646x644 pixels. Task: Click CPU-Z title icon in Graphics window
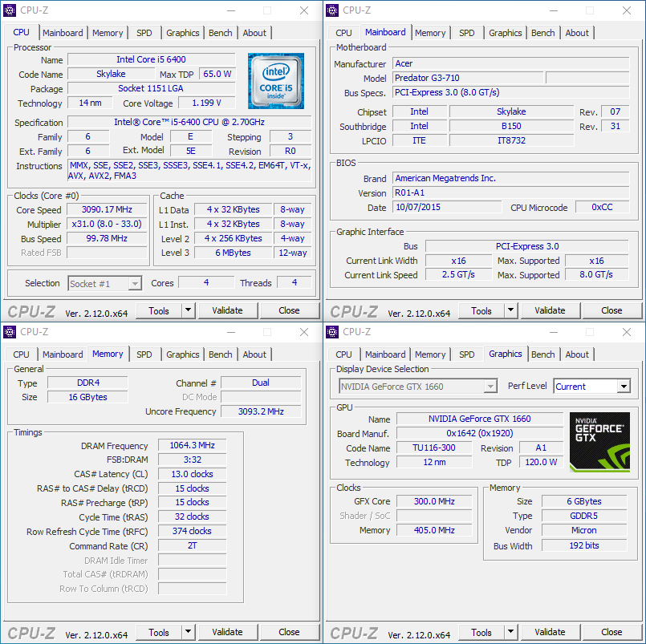pos(332,332)
